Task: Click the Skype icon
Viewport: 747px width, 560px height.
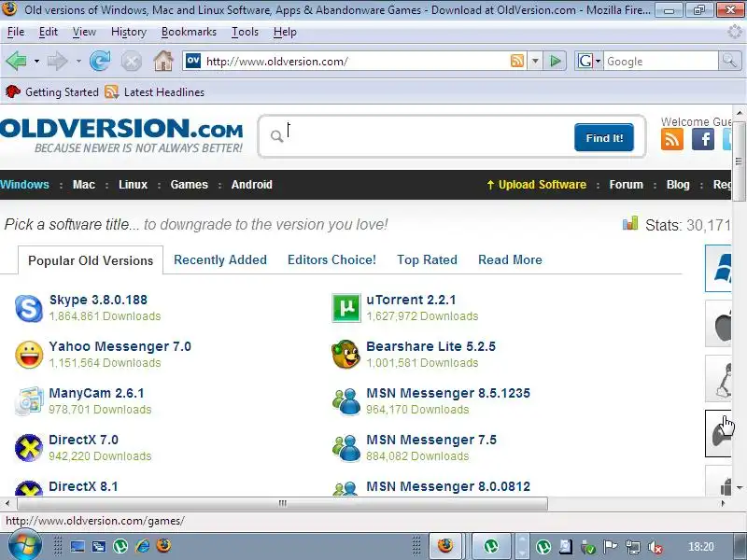Action: point(29,308)
